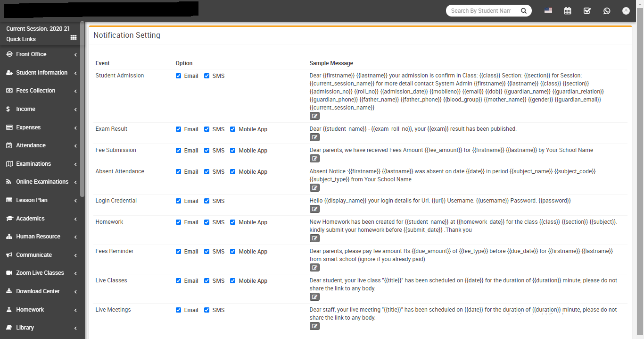Image resolution: width=644 pixels, height=339 pixels.
Task: Open the calendar icon in top bar
Action: 568,11
